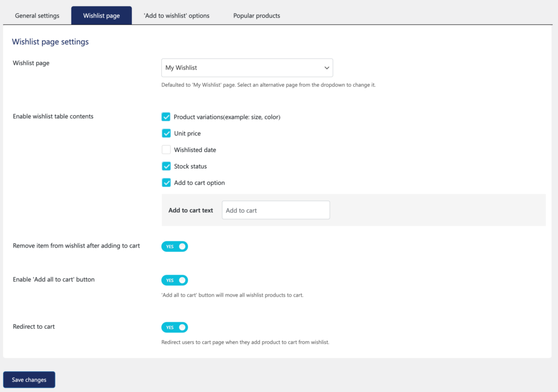Uncheck the Unit price checkbox

pos(166,133)
